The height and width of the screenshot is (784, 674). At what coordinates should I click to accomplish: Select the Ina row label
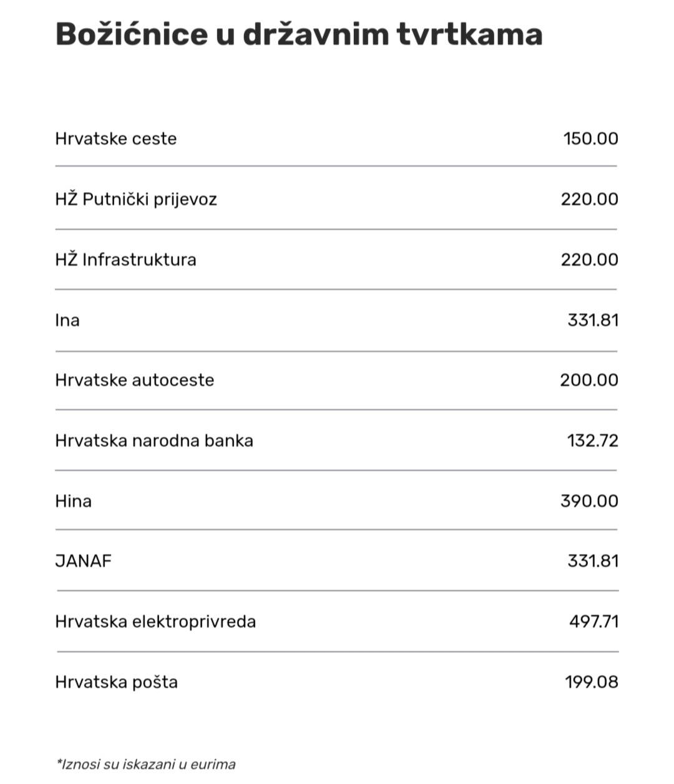click(67, 321)
